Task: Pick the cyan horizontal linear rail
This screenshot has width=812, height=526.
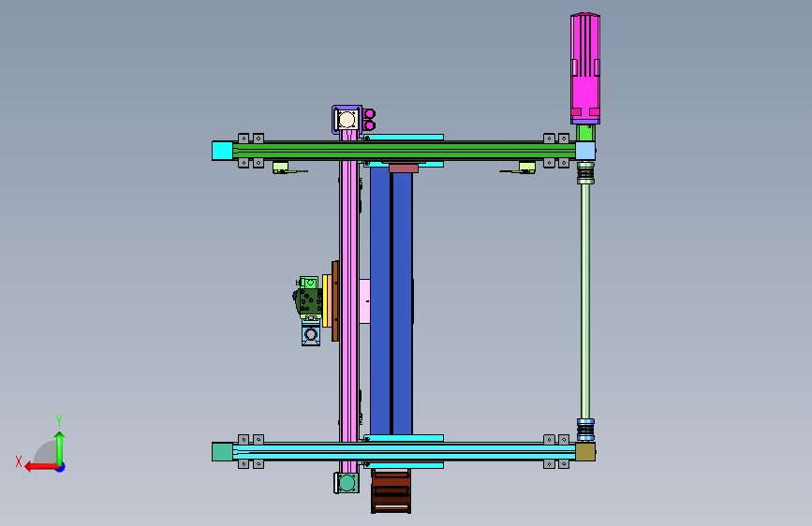Action: [x=404, y=452]
